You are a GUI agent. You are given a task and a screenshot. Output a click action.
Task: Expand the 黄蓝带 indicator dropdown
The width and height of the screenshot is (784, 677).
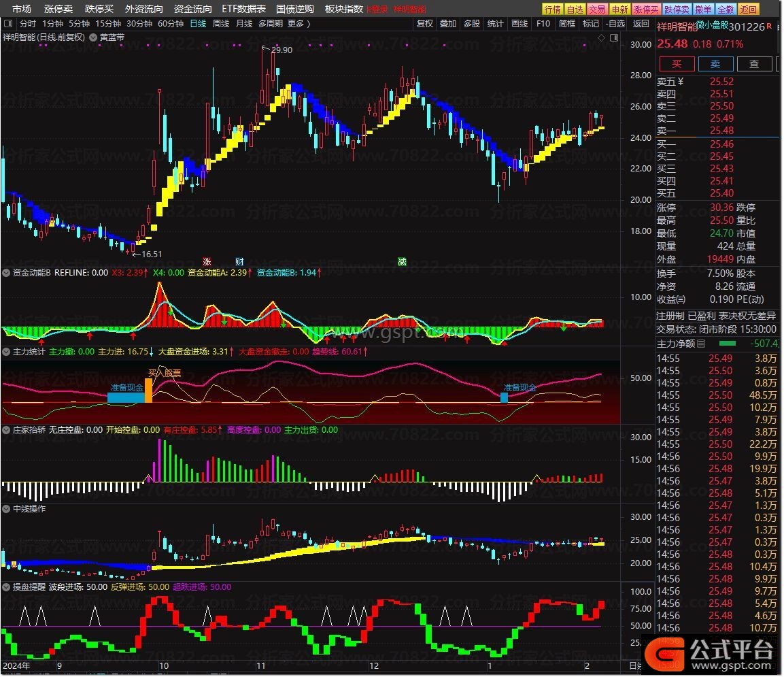93,37
